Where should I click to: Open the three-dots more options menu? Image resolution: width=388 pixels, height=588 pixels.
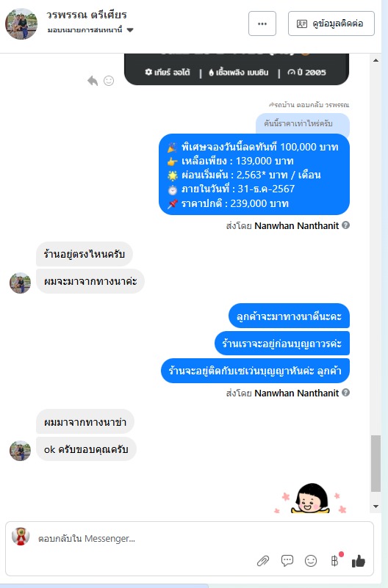262,23
